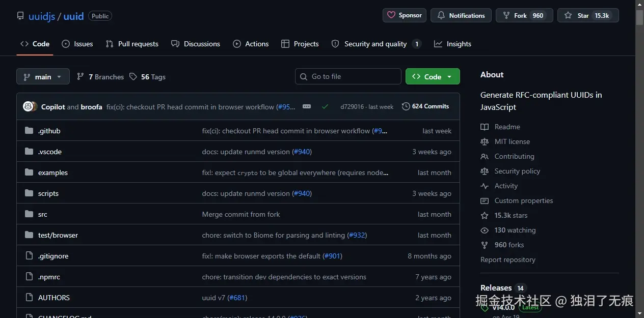Click the book icon next to Readme
This screenshot has height=318, width=644.
click(x=485, y=127)
